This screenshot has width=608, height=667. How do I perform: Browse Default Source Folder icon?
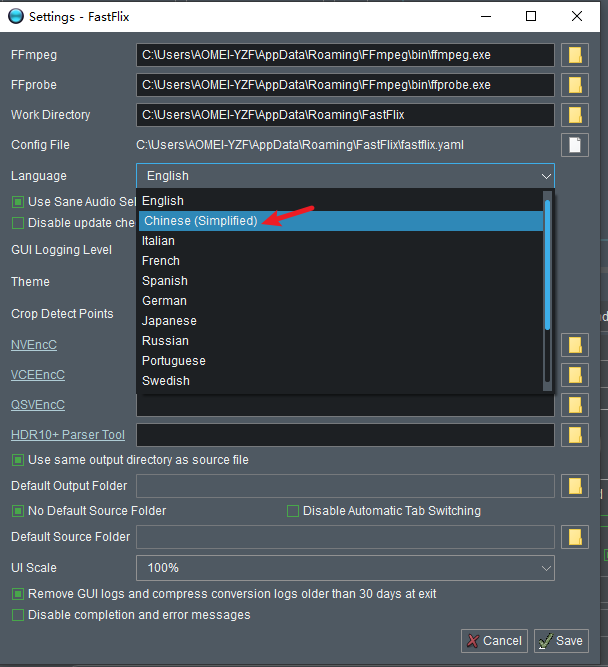click(x=575, y=537)
